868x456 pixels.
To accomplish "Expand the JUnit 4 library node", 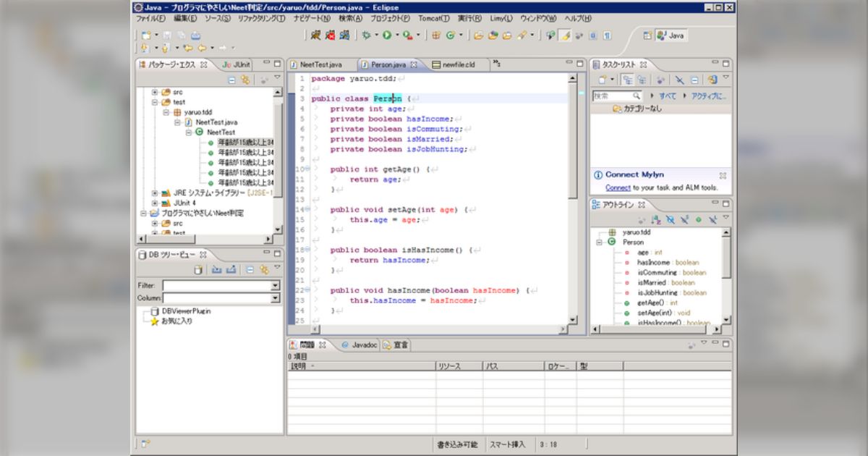I will coord(155,203).
